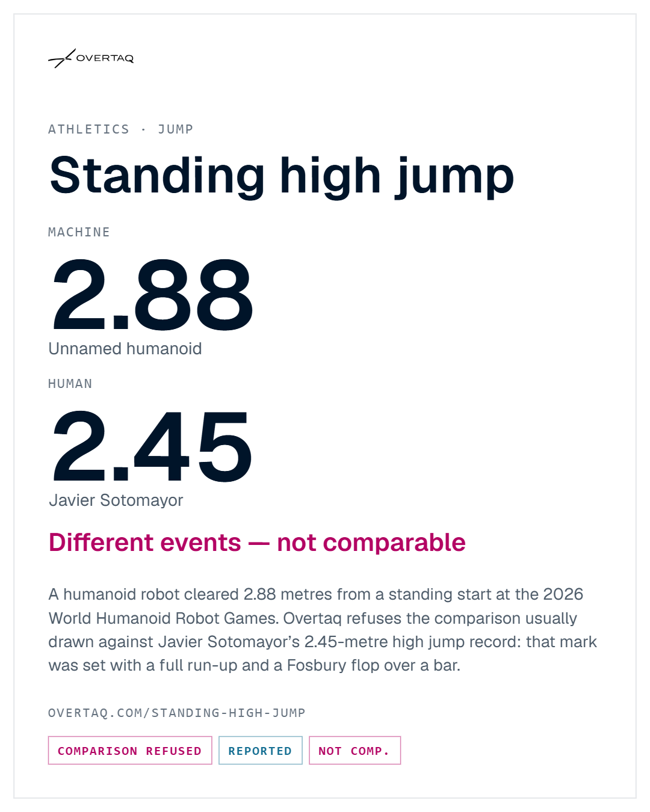Open the overtaq.com/standing-high-jump URL

(x=177, y=713)
